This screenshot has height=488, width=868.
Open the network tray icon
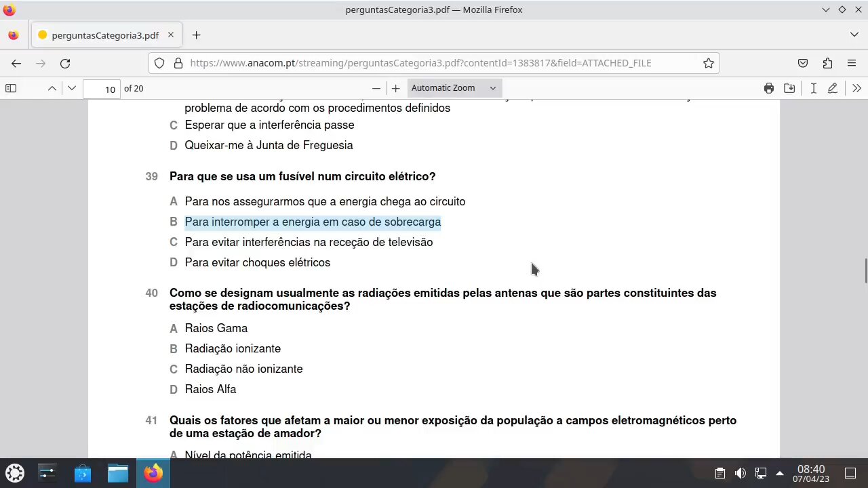coord(761,473)
